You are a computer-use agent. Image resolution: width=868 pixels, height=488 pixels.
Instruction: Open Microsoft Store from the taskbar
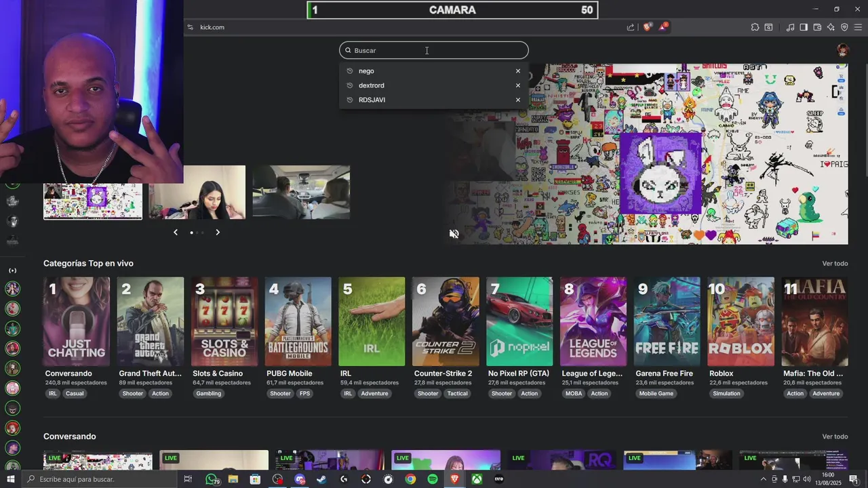(255, 479)
